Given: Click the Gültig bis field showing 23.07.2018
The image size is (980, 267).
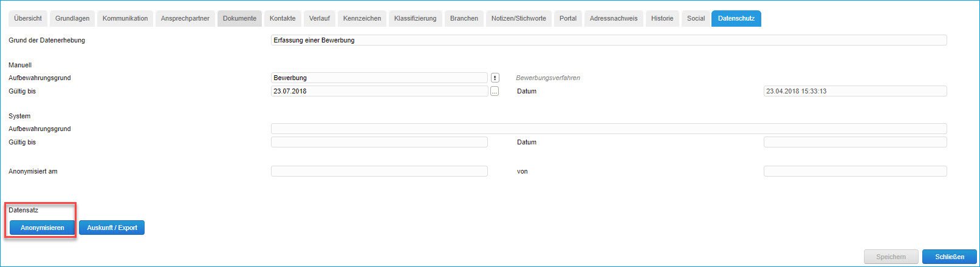Looking at the screenshot, I should [x=379, y=91].
